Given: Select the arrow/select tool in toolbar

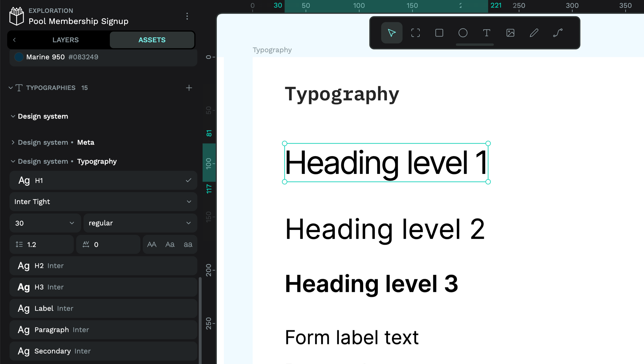Looking at the screenshot, I should pos(391,33).
